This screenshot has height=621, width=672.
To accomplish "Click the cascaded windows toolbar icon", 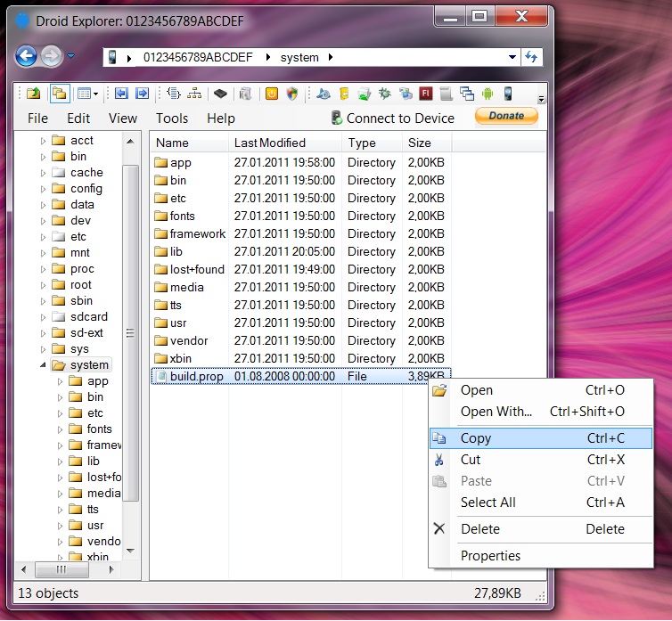I will (467, 93).
